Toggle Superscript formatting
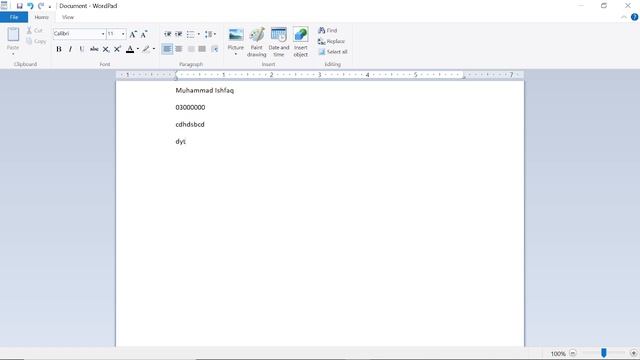Image resolution: width=640 pixels, height=360 pixels. 117,49
